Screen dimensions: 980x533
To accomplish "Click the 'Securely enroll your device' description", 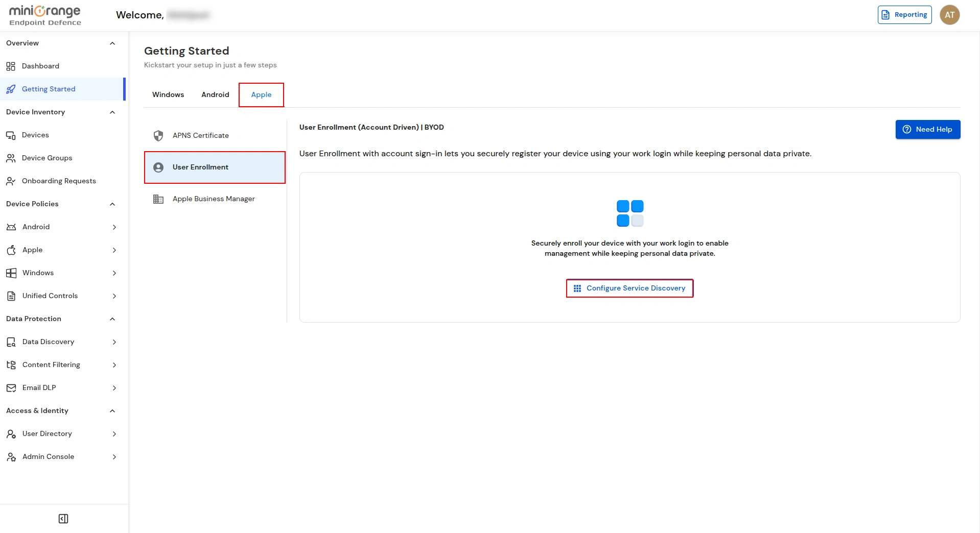I will pos(629,248).
